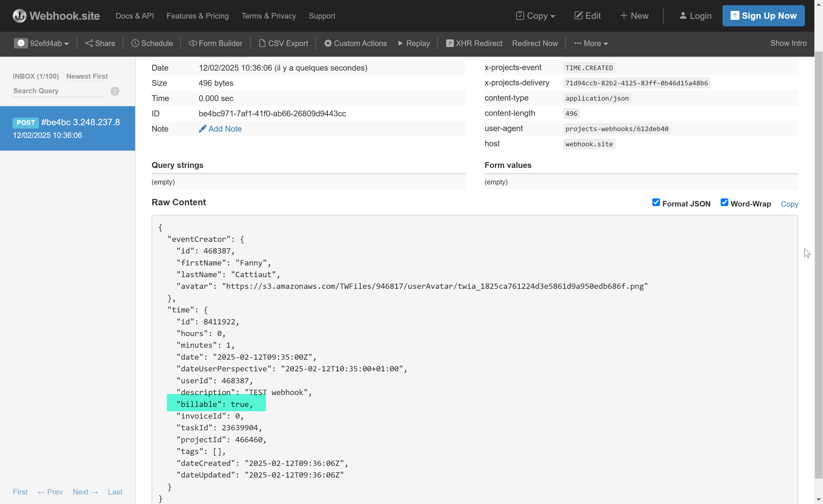Copy the raw content via Copy link

coord(789,204)
